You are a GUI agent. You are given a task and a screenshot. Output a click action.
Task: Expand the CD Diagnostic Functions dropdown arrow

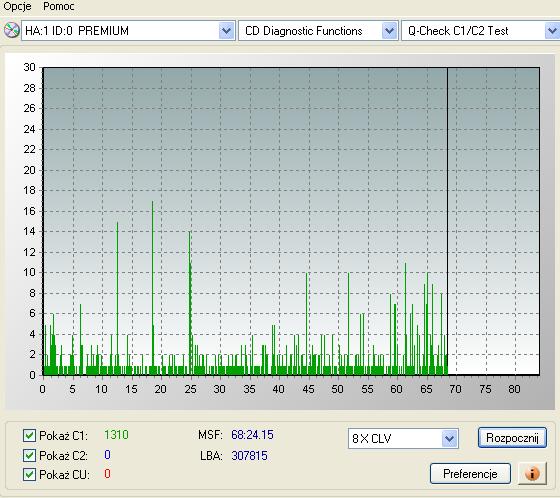coord(389,31)
